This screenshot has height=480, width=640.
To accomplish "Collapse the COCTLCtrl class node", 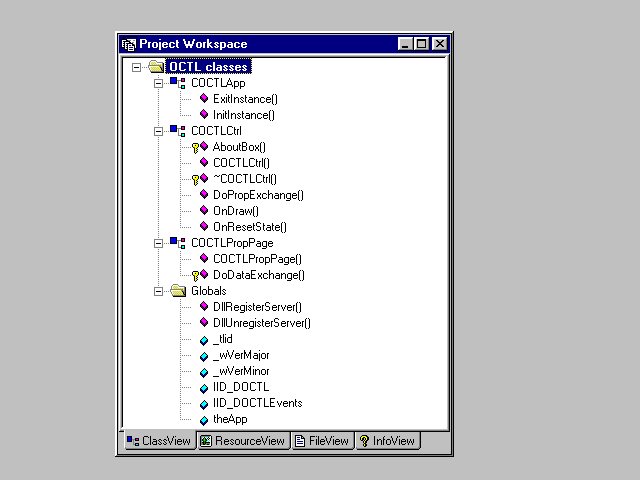I will pos(158,131).
